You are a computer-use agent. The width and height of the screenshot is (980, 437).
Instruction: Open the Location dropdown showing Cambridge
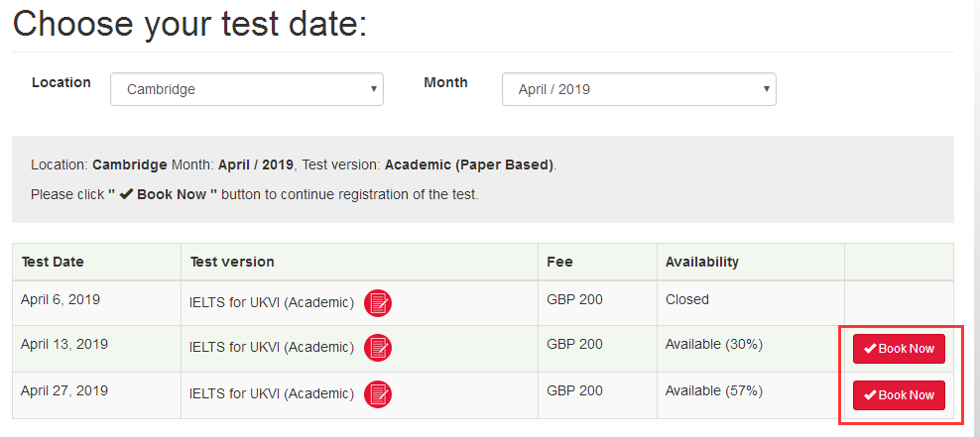pyautogui.click(x=247, y=89)
